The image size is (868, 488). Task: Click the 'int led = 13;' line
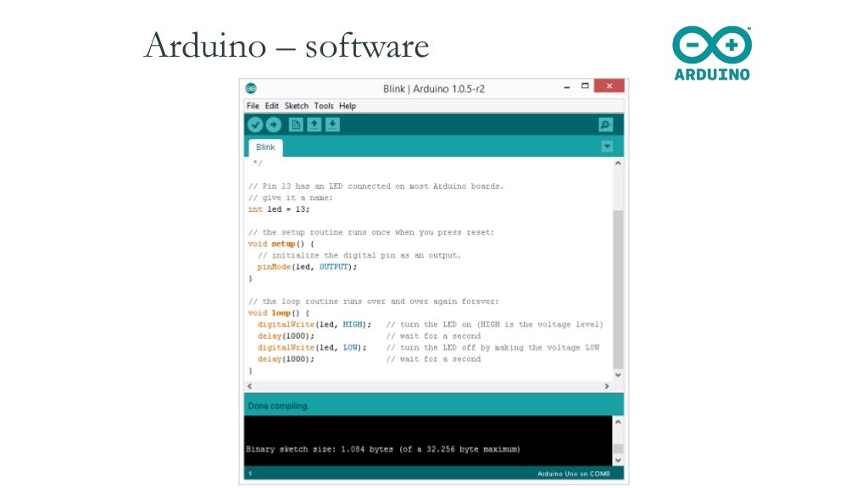click(279, 209)
